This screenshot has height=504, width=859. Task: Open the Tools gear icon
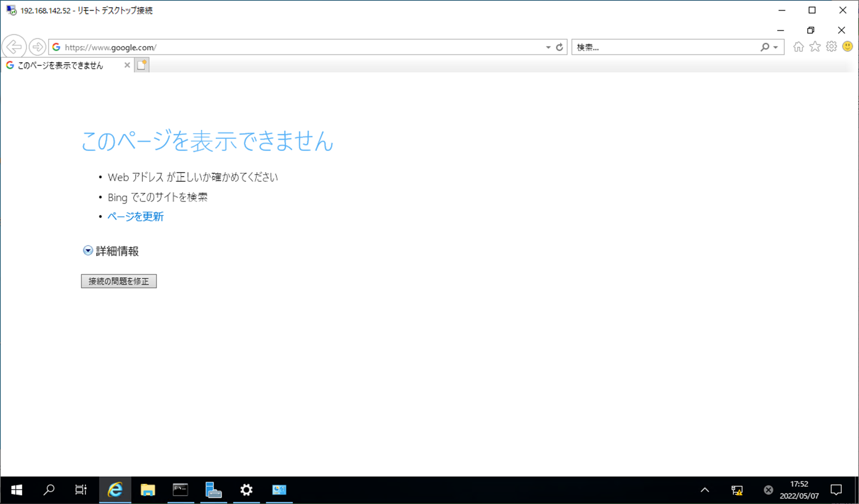click(832, 47)
